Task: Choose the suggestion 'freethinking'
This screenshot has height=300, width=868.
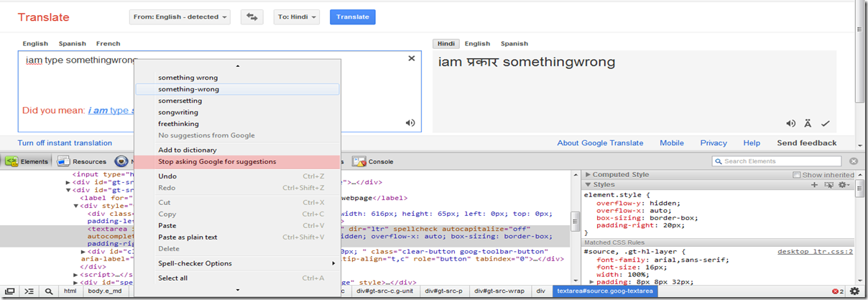Action: pyautogui.click(x=237, y=124)
